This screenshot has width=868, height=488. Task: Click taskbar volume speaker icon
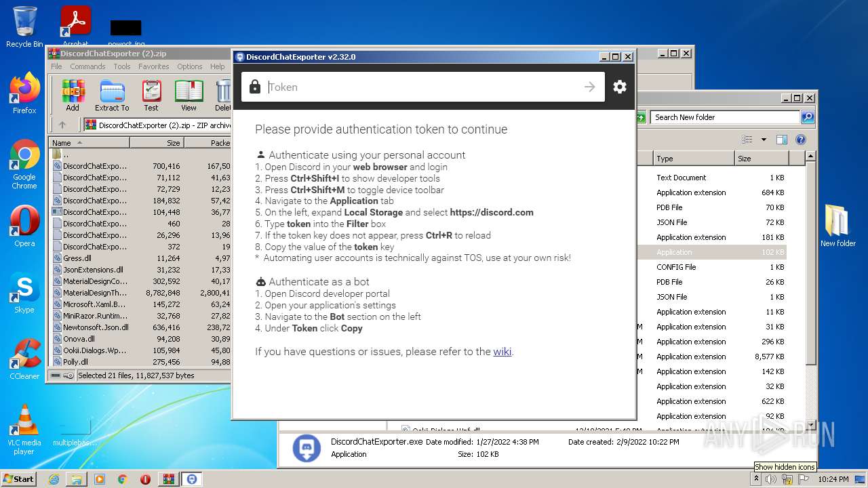click(770, 479)
